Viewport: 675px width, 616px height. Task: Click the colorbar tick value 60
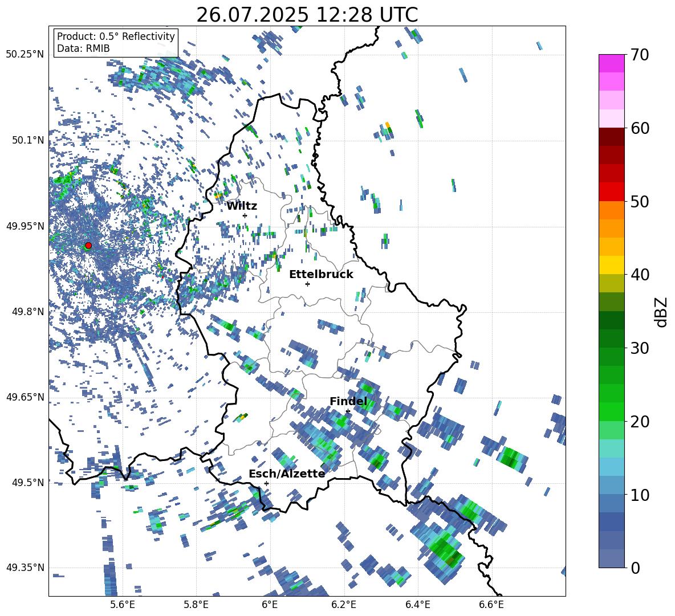click(x=640, y=128)
